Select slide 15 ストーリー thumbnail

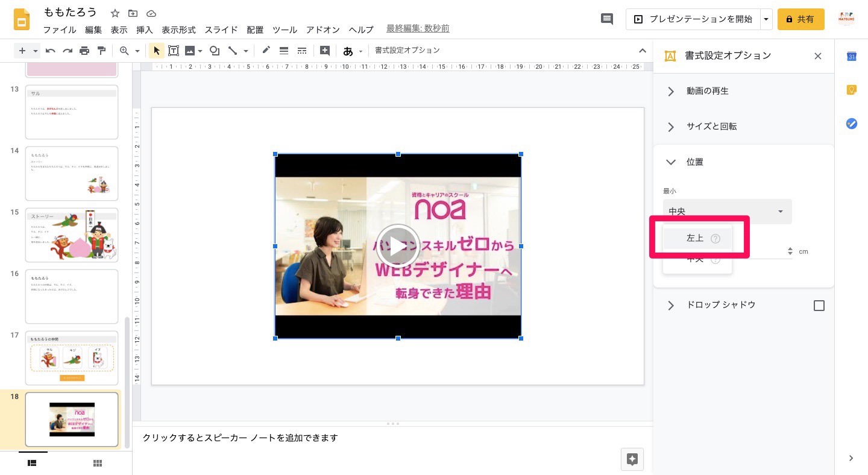[x=72, y=235]
